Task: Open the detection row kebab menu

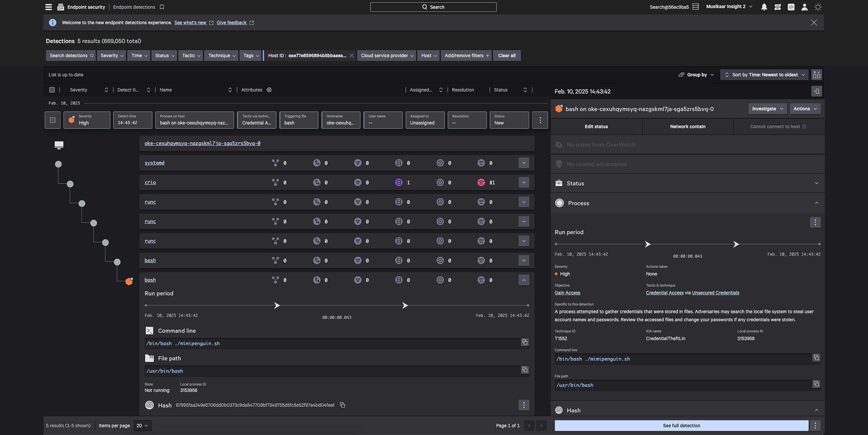Action: [540, 120]
